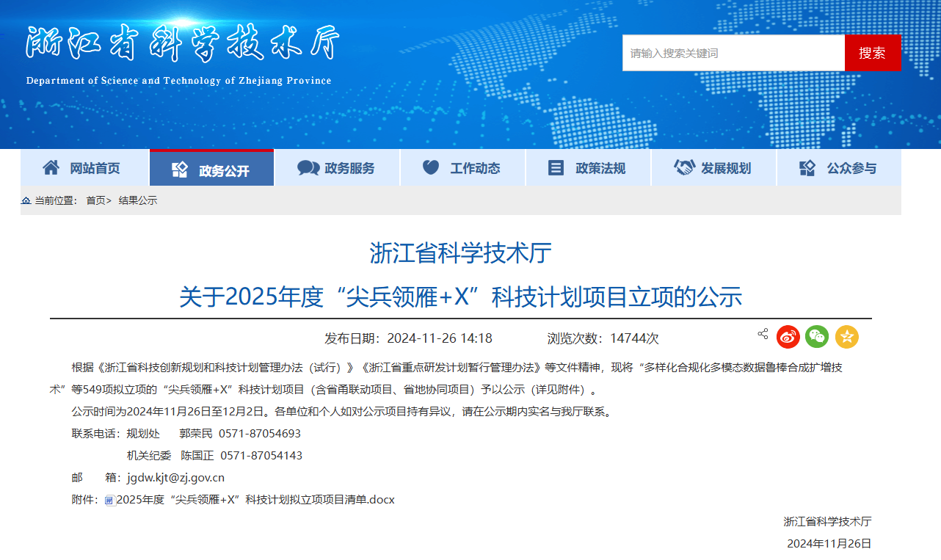Share article to Weibo via red icon
Viewport: 941px width, 560px height.
pos(788,337)
